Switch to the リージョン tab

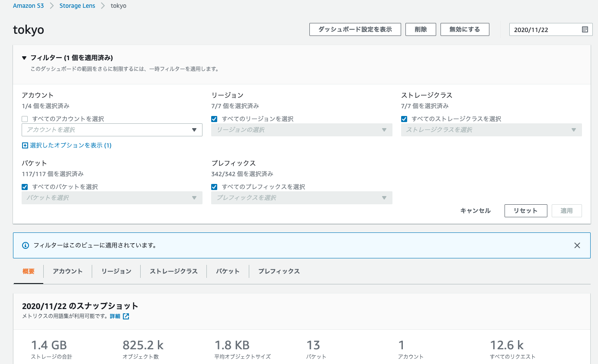(116, 271)
